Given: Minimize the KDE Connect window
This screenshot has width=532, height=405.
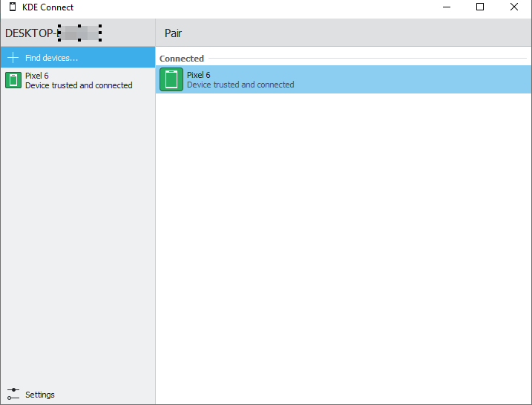Looking at the screenshot, I should pyautogui.click(x=447, y=7).
